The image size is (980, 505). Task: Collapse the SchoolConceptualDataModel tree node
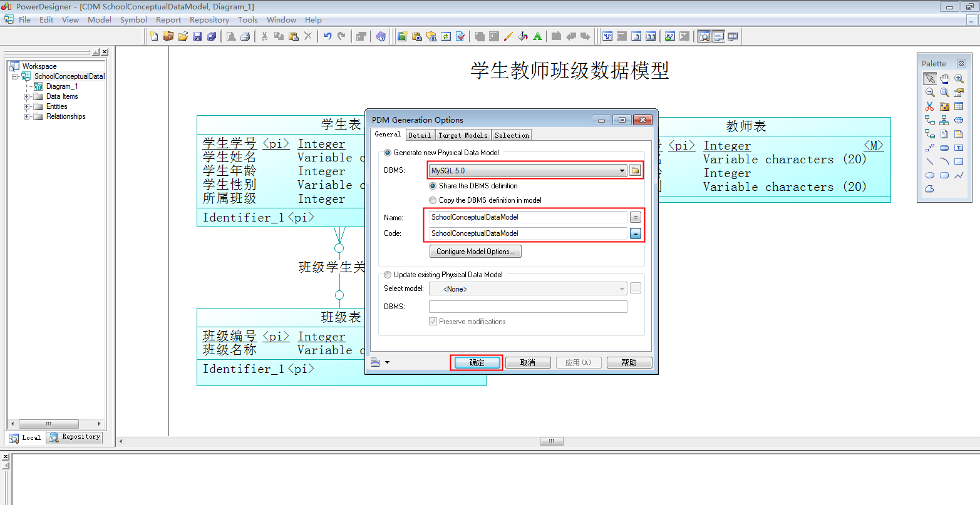15,76
